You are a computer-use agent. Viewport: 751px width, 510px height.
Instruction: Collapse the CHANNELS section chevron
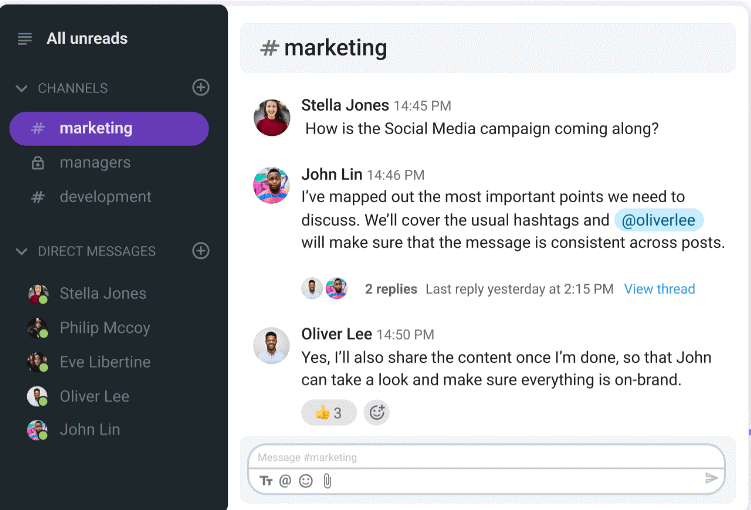(21, 88)
